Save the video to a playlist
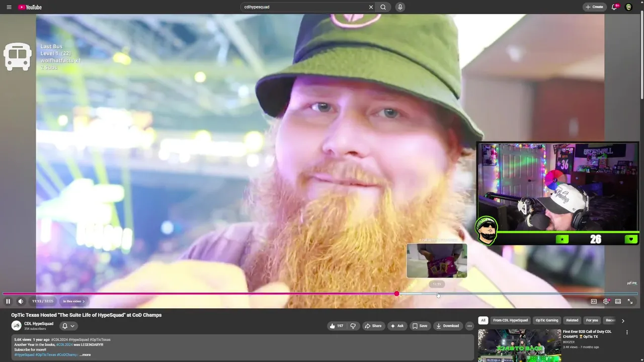This screenshot has height=362, width=644. tap(420, 326)
